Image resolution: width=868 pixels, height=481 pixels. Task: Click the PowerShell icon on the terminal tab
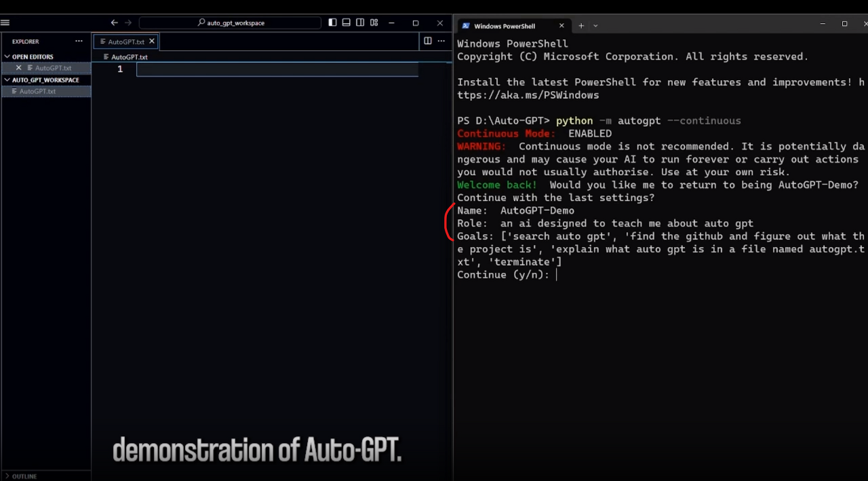point(466,26)
